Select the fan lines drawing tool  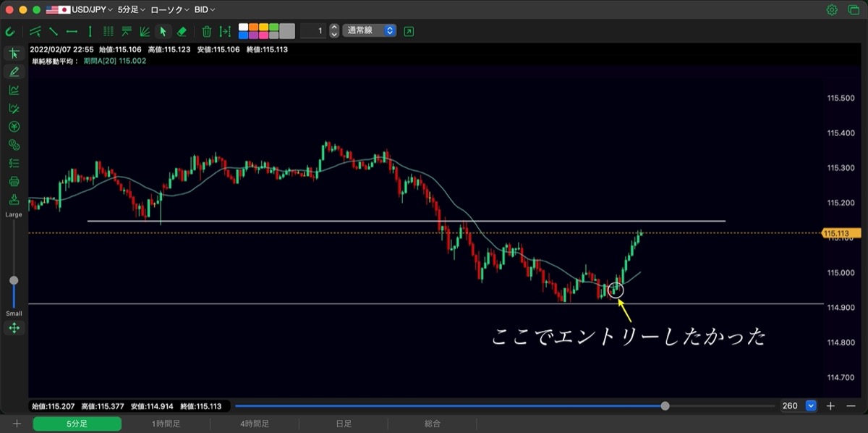click(x=145, y=31)
